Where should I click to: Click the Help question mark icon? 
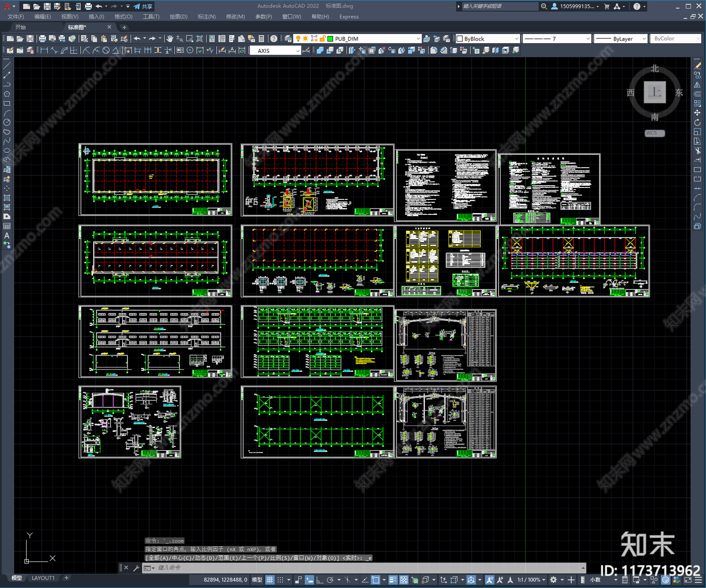click(x=274, y=39)
